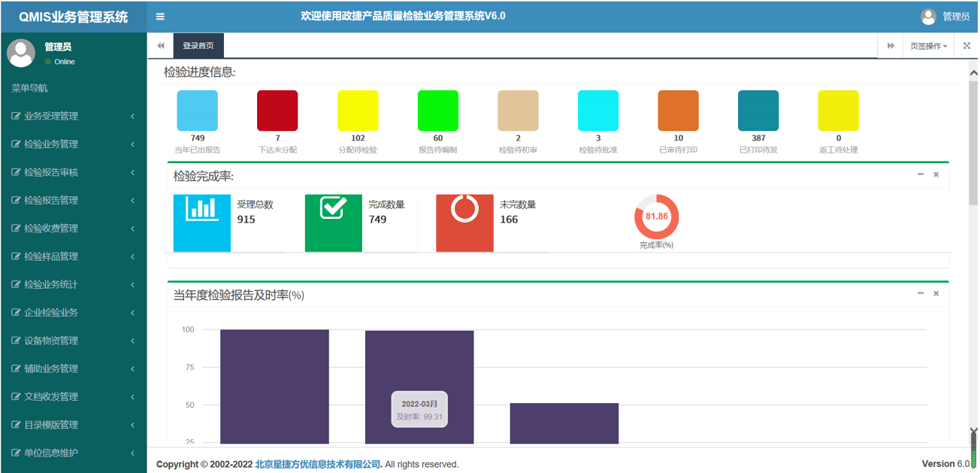This screenshot has width=980, height=473.
Task: Click the fullscreen expand icon
Action: pos(966,46)
